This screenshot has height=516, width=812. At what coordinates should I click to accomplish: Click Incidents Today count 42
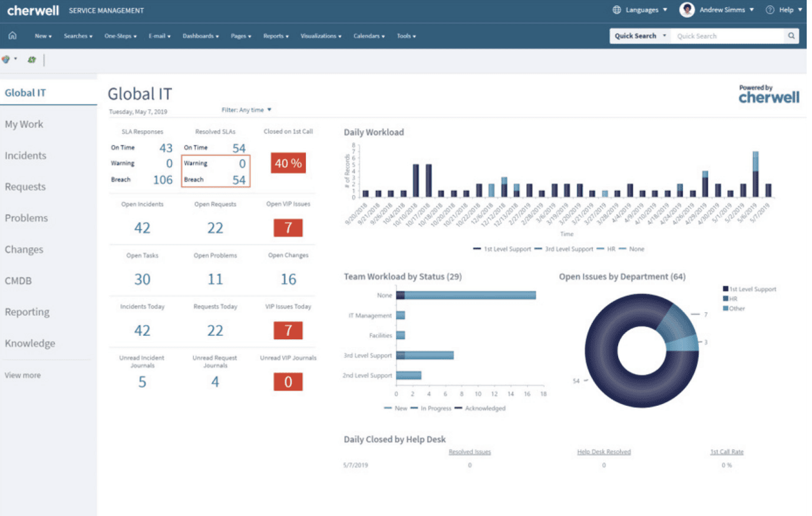pos(142,330)
